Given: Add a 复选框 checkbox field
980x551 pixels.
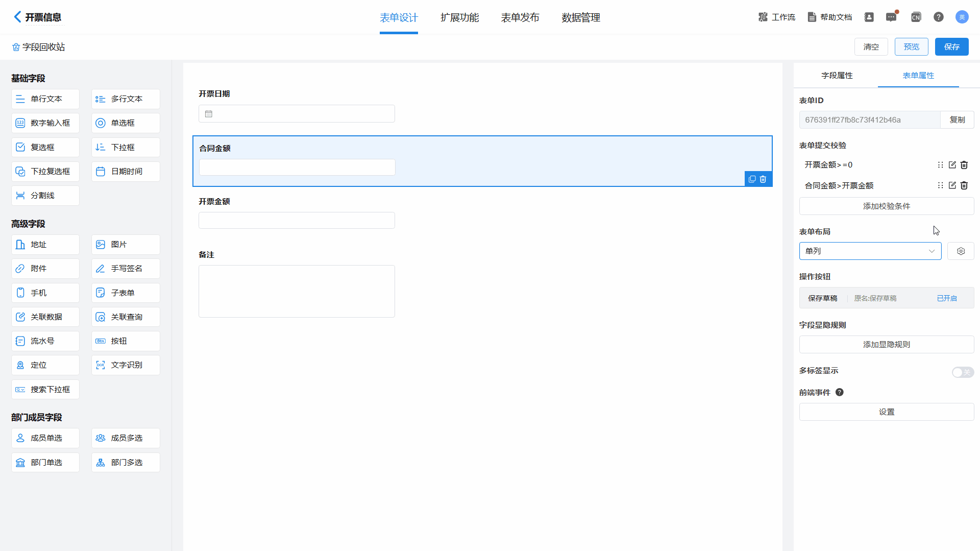Looking at the screenshot, I should pyautogui.click(x=45, y=147).
